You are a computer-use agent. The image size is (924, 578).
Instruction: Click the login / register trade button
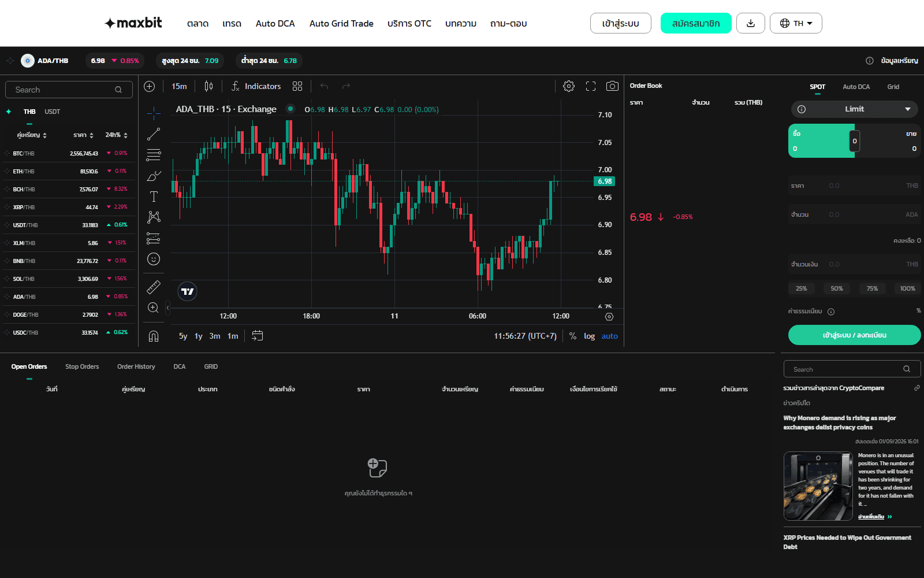[854, 335]
